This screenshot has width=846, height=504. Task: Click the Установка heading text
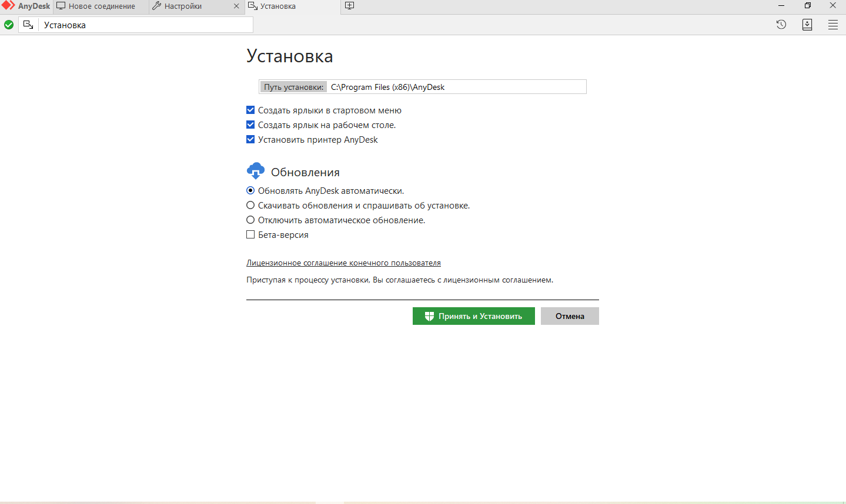click(x=290, y=56)
